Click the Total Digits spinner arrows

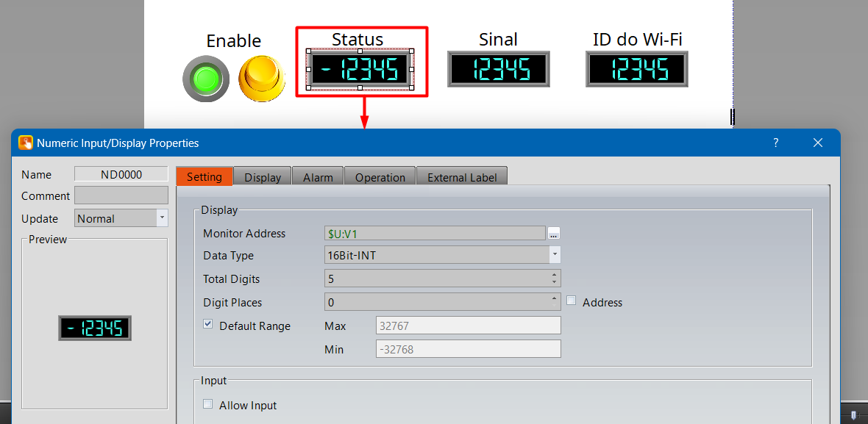[x=554, y=279]
